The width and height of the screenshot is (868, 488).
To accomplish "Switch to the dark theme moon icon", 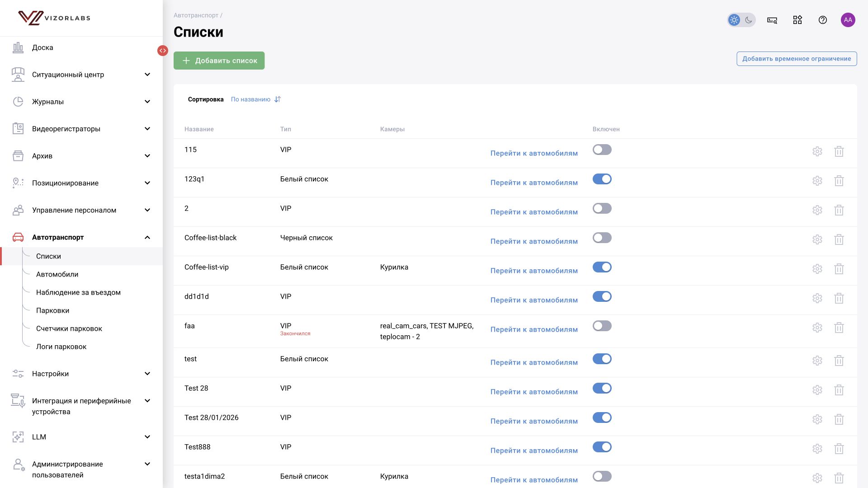I will (x=749, y=20).
